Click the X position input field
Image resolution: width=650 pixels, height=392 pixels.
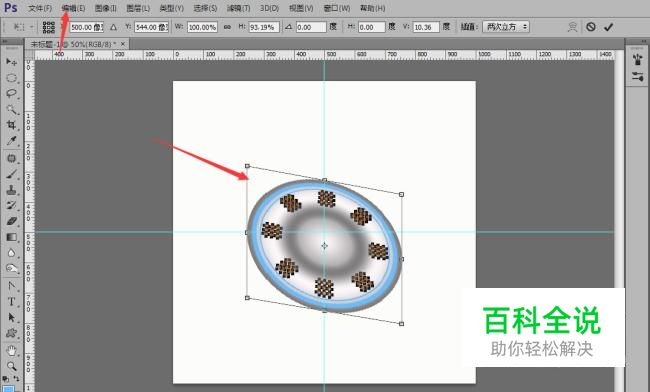tap(86, 27)
